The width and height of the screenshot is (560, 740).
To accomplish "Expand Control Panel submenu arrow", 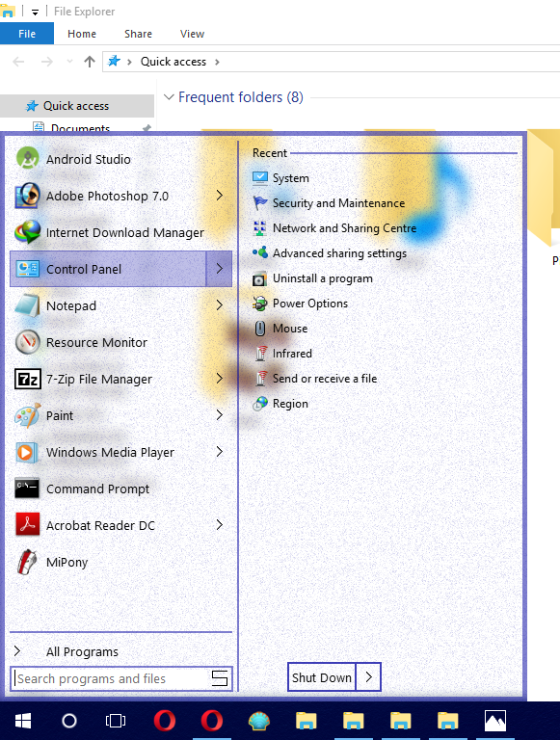I will [220, 269].
